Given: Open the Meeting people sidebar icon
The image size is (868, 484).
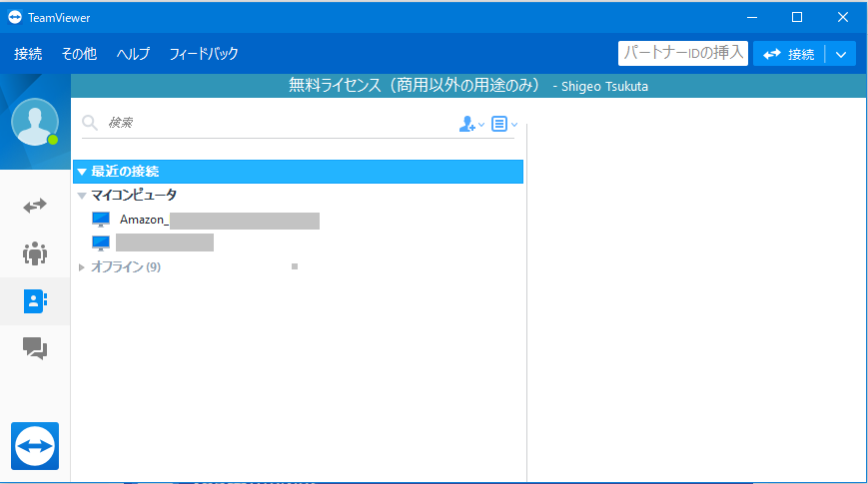Looking at the screenshot, I should click(x=35, y=253).
